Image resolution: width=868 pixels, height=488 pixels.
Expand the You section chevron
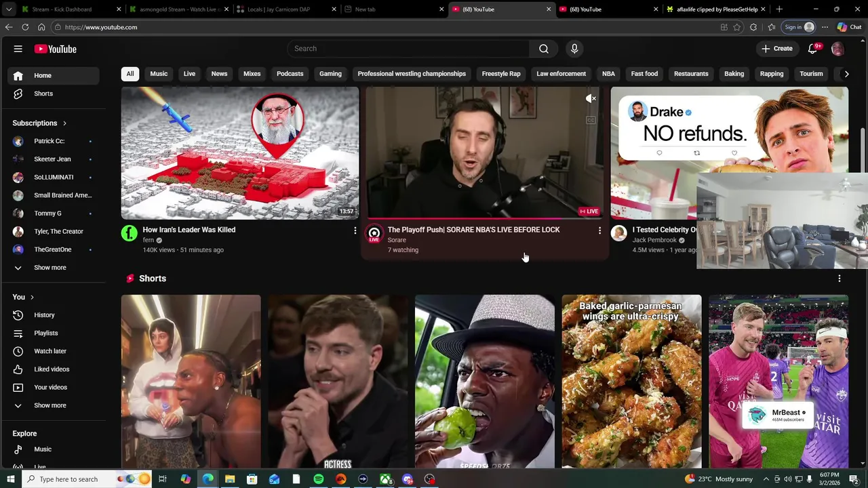32,298
